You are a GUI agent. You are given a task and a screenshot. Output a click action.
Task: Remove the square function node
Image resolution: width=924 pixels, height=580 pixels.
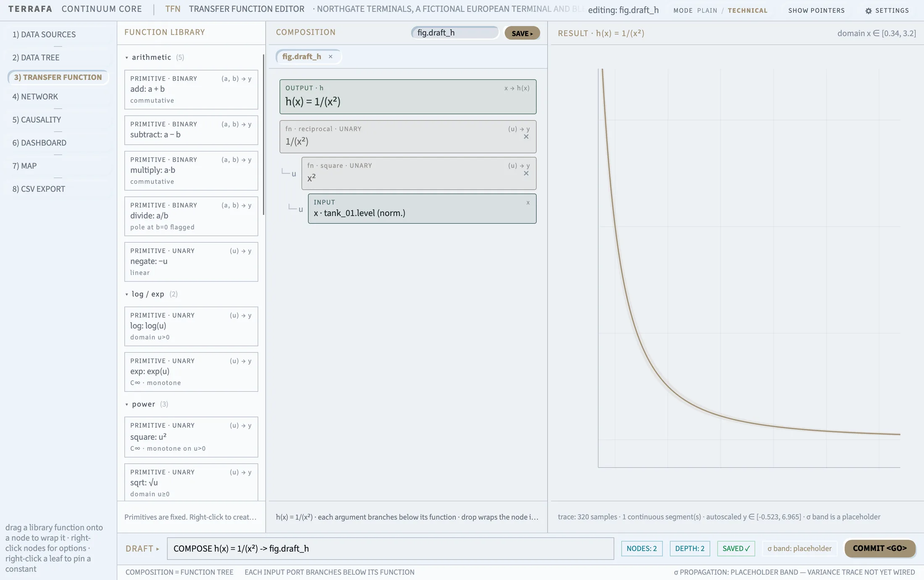[526, 173]
